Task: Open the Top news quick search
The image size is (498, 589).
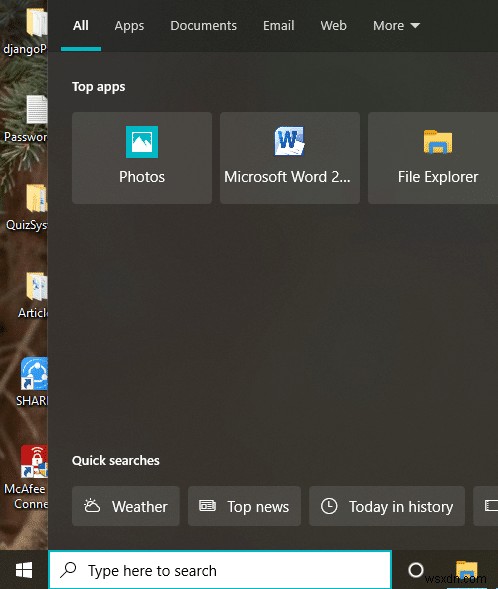Action: (244, 506)
